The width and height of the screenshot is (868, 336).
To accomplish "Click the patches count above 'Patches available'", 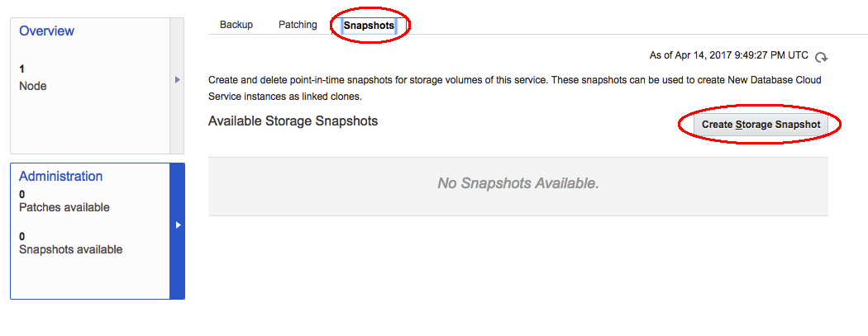I will point(22,195).
